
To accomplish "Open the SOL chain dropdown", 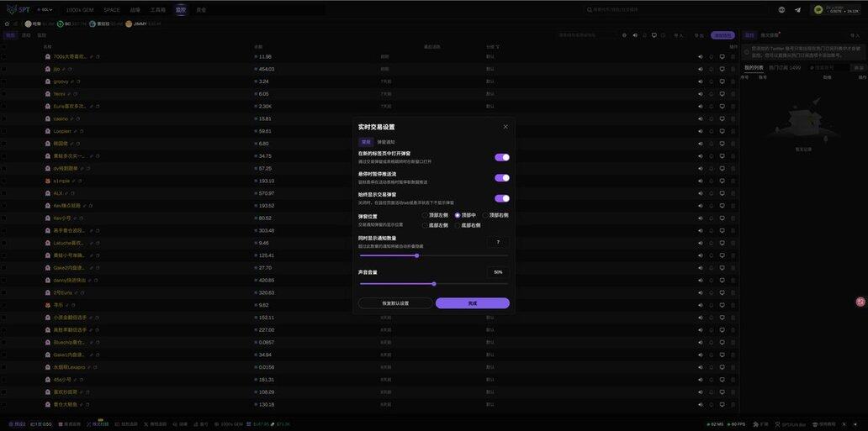I will (x=46, y=9).
